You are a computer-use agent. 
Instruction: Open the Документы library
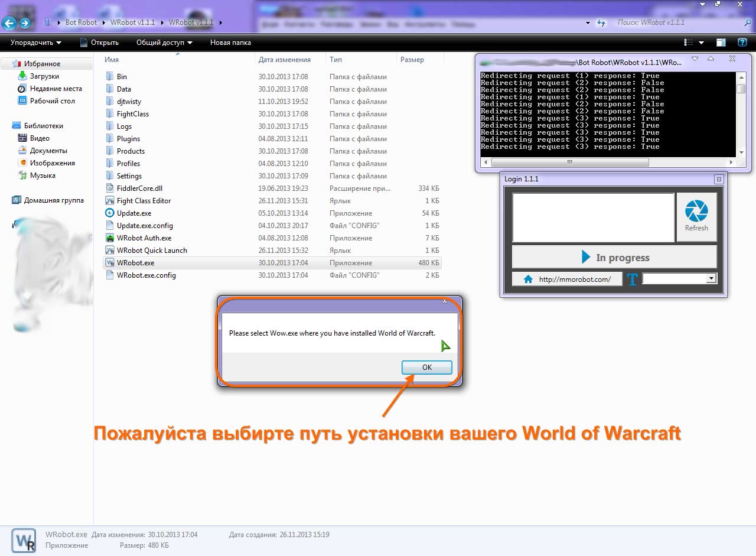tap(48, 151)
